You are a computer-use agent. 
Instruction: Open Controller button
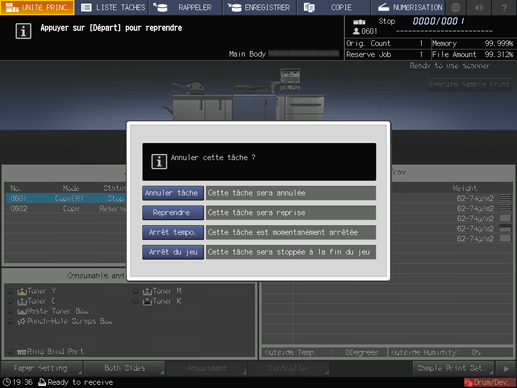(x=289, y=368)
